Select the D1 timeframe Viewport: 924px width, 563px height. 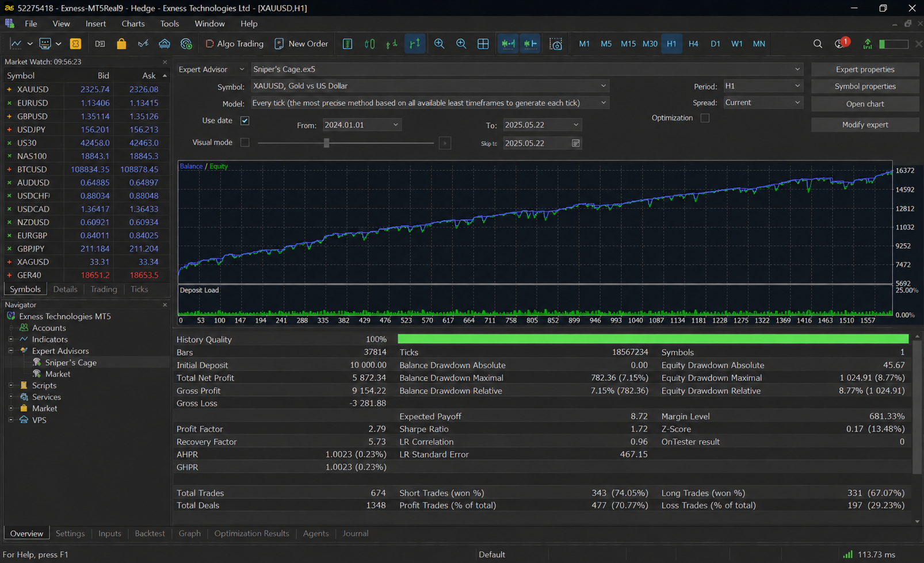click(715, 44)
